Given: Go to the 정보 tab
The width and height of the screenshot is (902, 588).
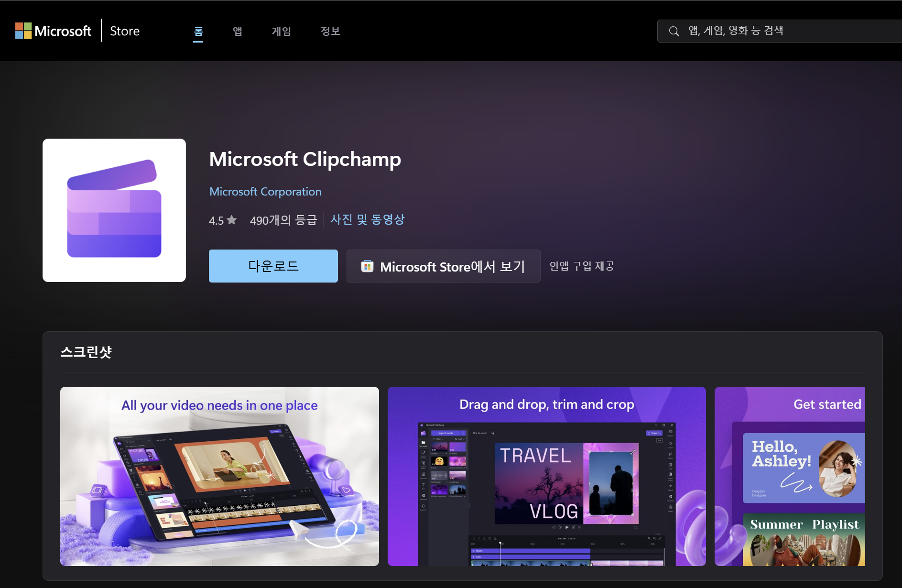Looking at the screenshot, I should 330,31.
